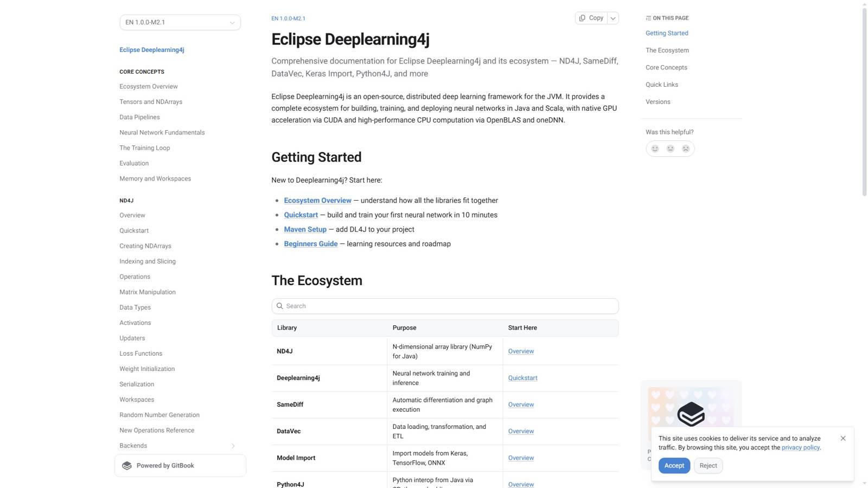Open the Model Import row Overview link
Image resolution: width=868 pixels, height=488 pixels.
coord(521,458)
